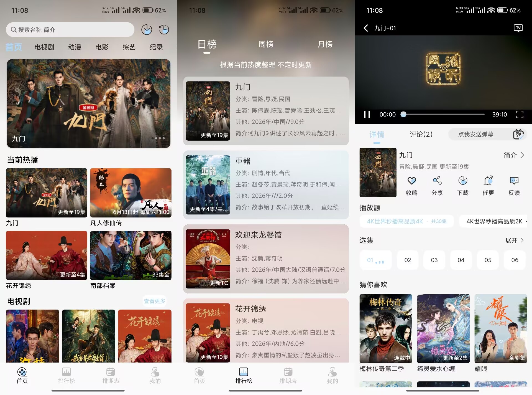Open the watch history clock icon

coord(164,29)
